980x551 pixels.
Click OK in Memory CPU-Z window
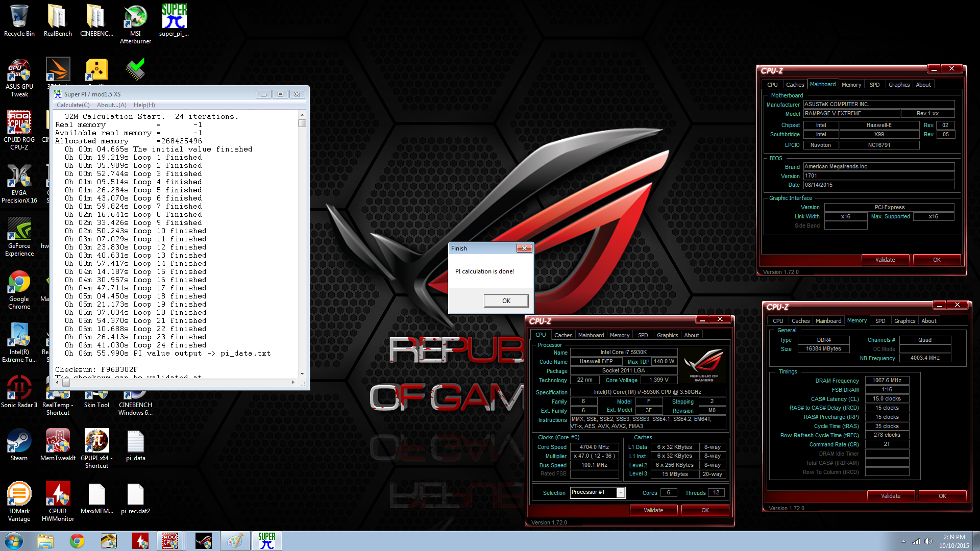coord(942,496)
